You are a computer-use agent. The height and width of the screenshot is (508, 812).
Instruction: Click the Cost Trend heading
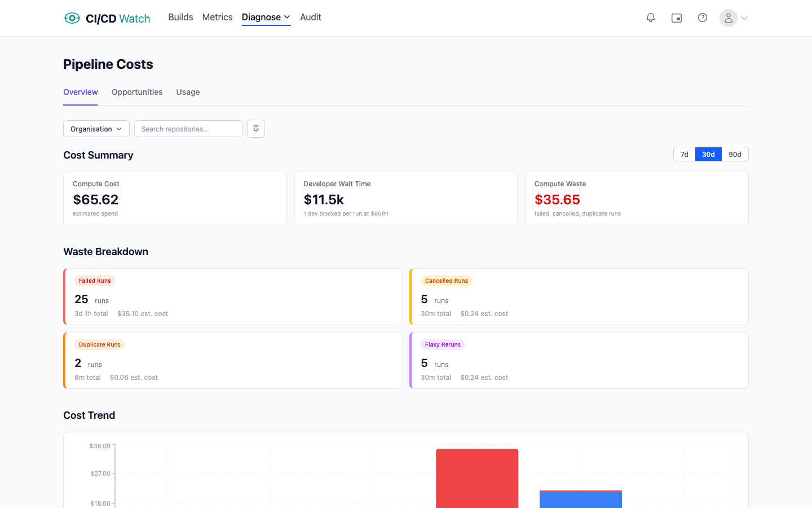click(x=89, y=415)
